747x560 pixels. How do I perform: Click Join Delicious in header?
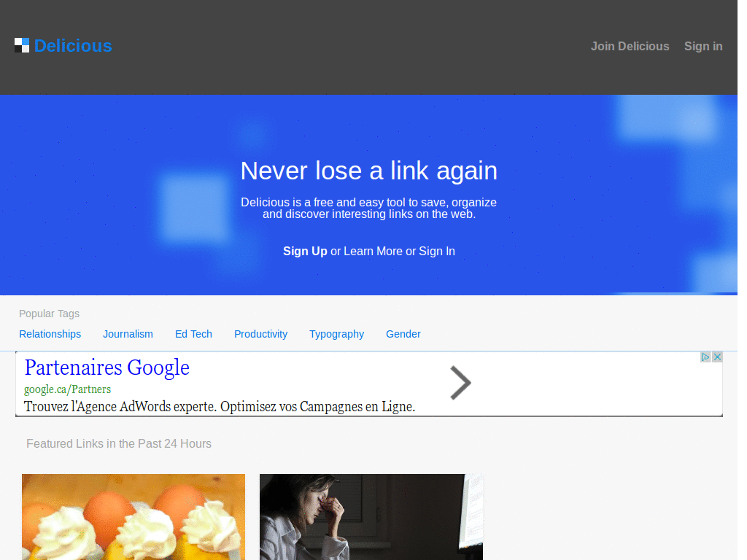(630, 46)
